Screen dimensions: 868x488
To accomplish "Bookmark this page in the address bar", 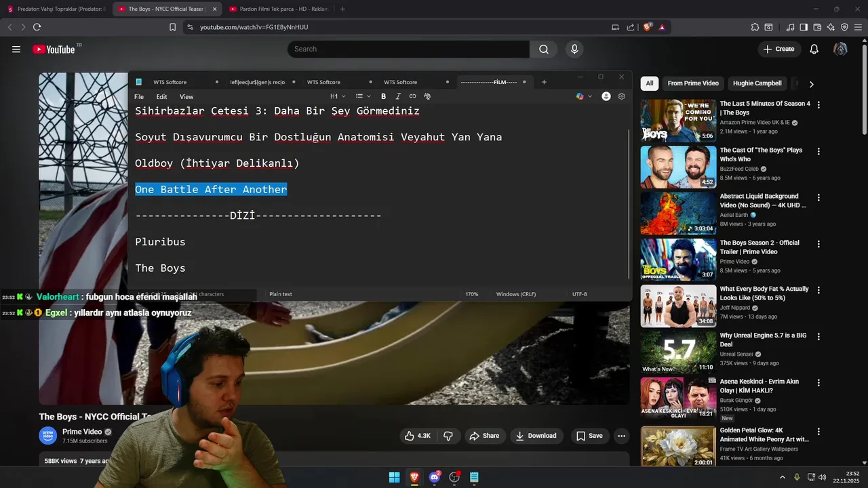I will 172,27.
